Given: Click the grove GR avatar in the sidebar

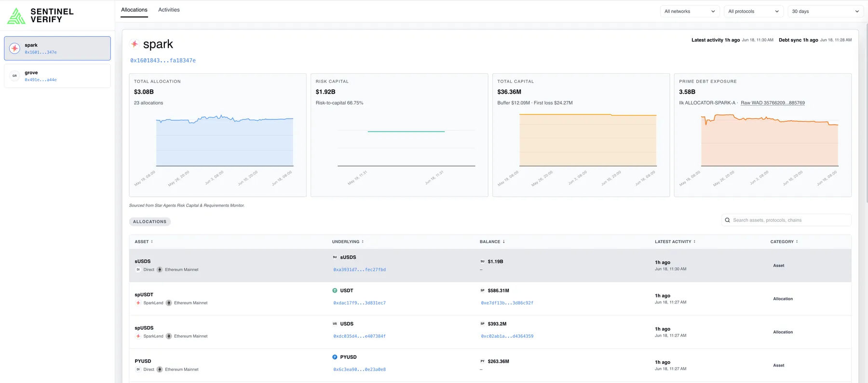Looking at the screenshot, I should 15,76.
